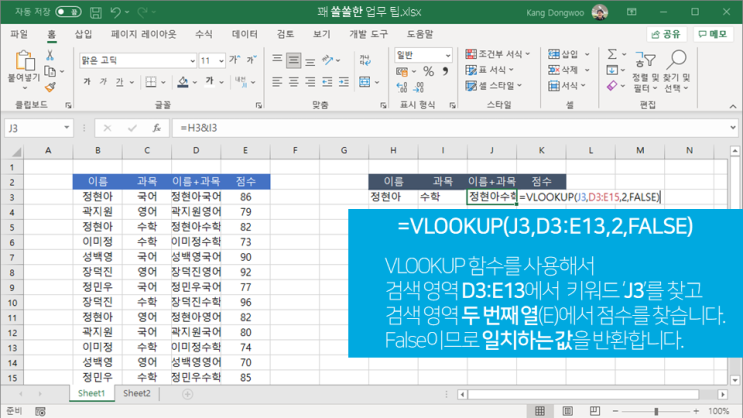743x418 pixels.
Task: Open the cell Format (서식) dropdown
Action: pos(567,86)
